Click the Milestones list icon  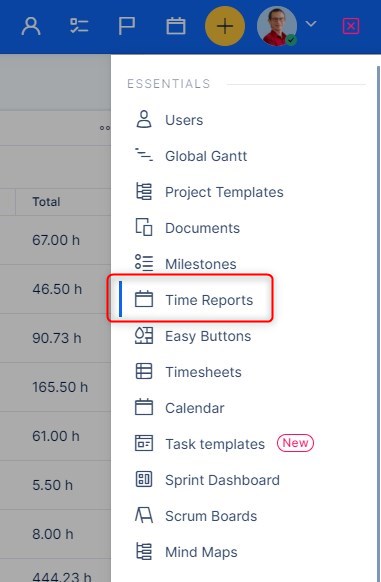(144, 264)
